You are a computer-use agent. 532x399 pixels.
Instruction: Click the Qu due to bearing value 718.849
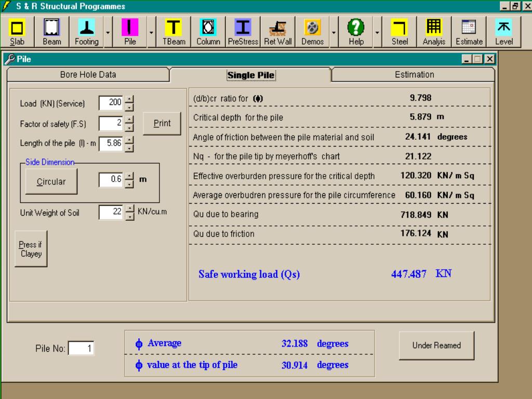[416, 215]
